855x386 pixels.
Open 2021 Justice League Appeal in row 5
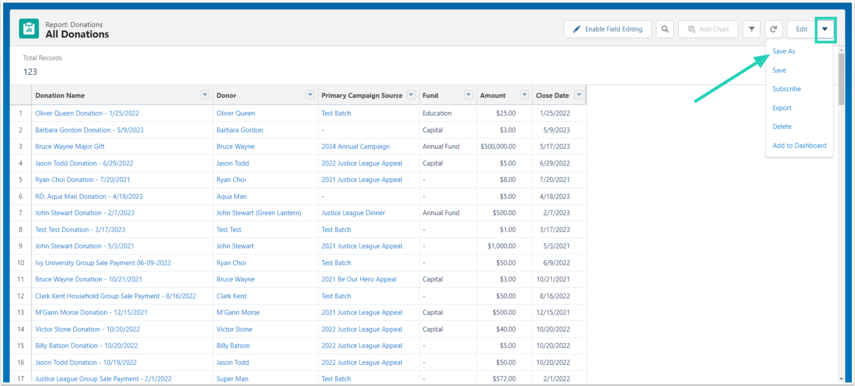[362, 179]
